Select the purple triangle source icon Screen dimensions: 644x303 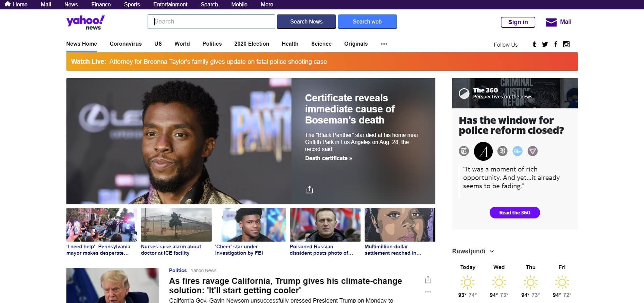pyautogui.click(x=533, y=151)
